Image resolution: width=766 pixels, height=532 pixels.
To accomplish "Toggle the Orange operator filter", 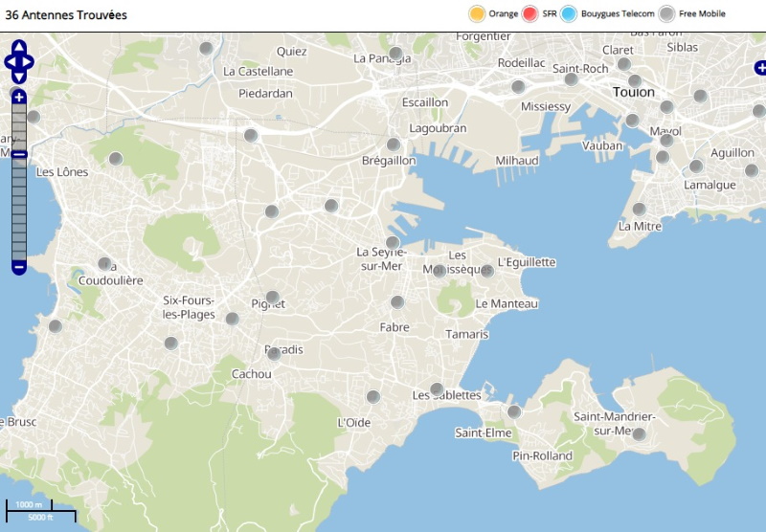I will (476, 13).
